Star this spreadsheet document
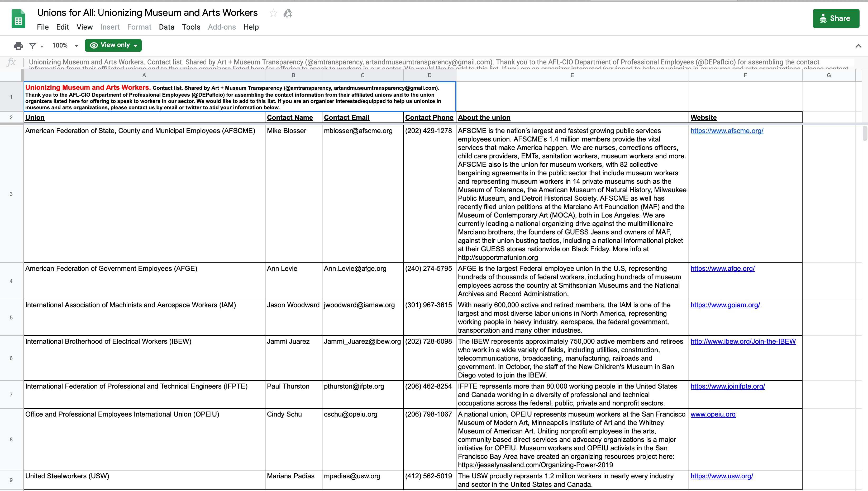This screenshot has height=491, width=868. pos(273,13)
